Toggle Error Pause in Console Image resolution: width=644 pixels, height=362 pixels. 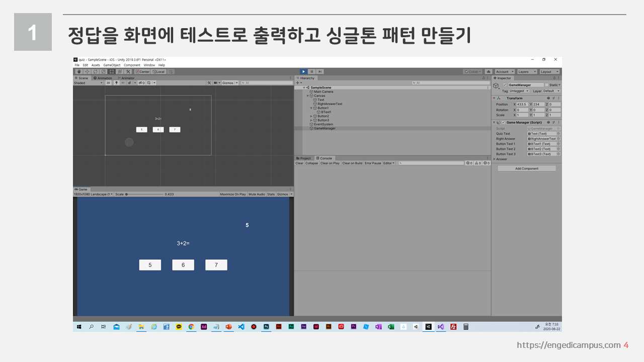[373, 163]
